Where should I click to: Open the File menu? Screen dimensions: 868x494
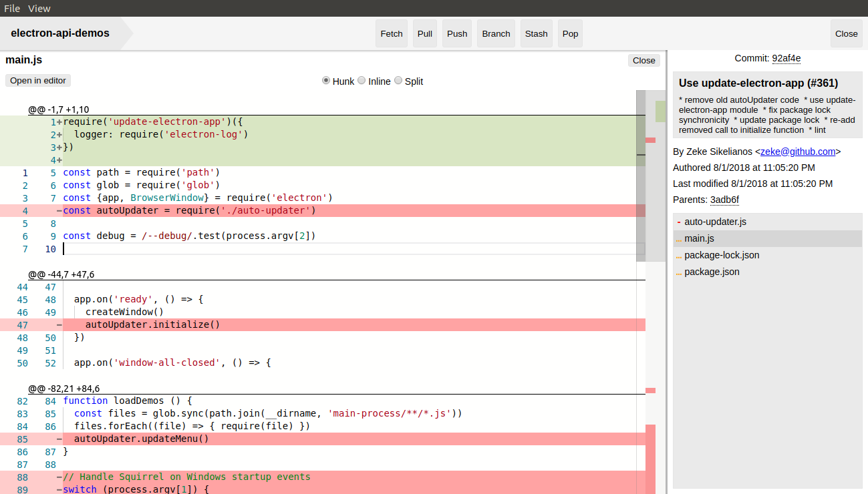12,9
